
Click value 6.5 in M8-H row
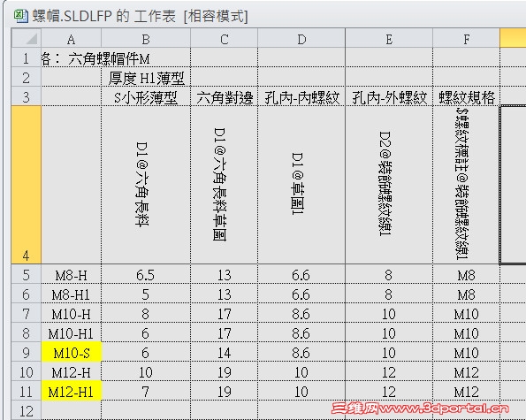click(145, 275)
